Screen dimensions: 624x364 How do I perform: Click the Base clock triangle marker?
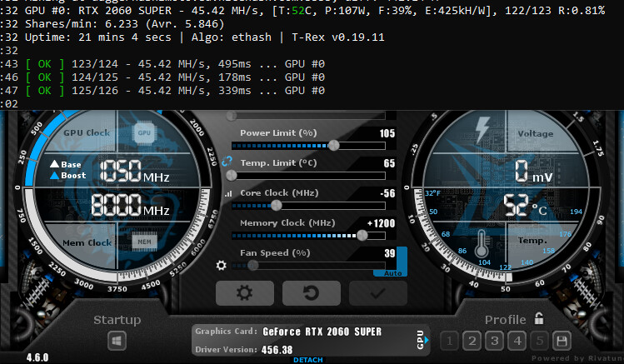pos(54,164)
